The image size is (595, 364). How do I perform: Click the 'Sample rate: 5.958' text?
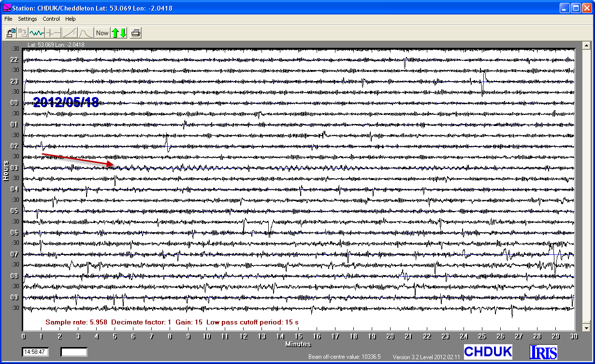point(76,322)
